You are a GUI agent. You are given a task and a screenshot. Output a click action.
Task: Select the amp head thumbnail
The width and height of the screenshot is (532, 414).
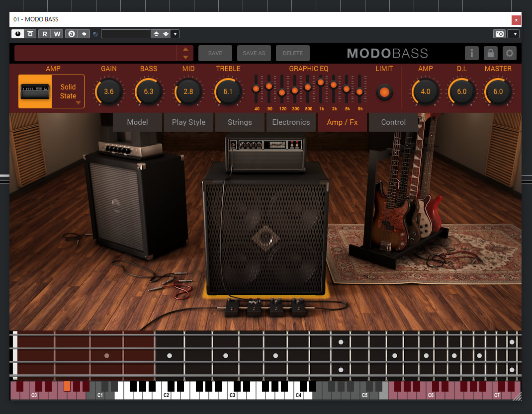[x=35, y=91]
